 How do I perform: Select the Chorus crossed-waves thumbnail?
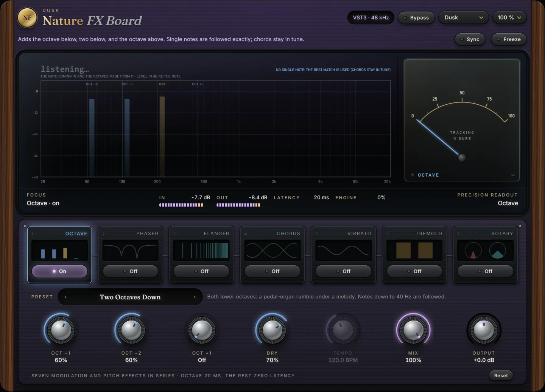click(272, 251)
